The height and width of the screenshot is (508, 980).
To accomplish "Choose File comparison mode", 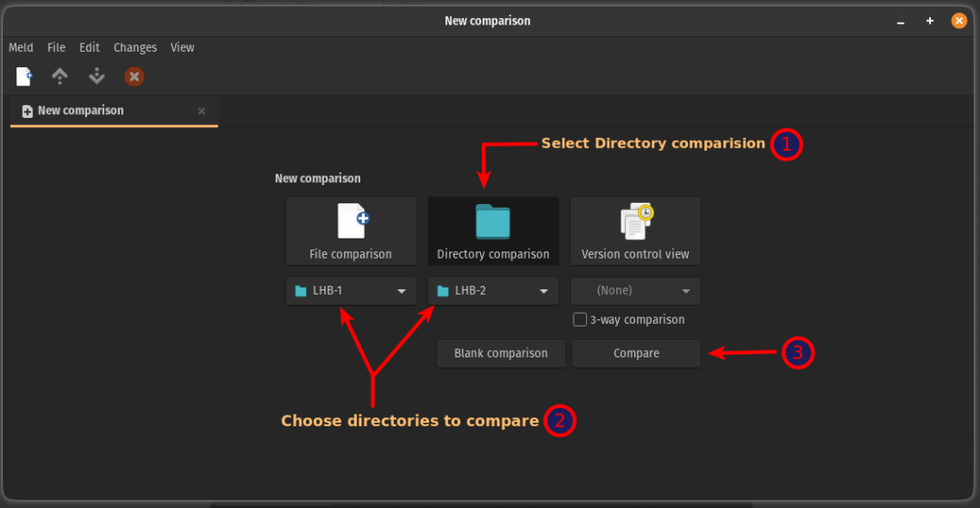I will [350, 231].
